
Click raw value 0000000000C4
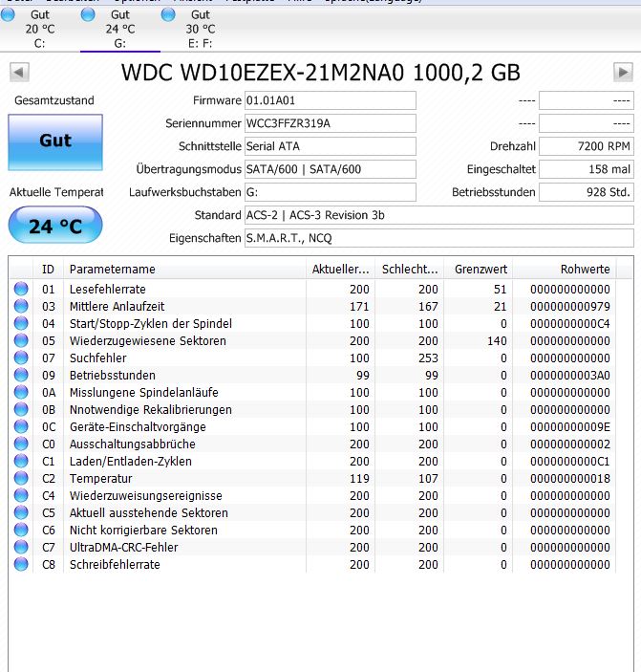pyautogui.click(x=570, y=323)
